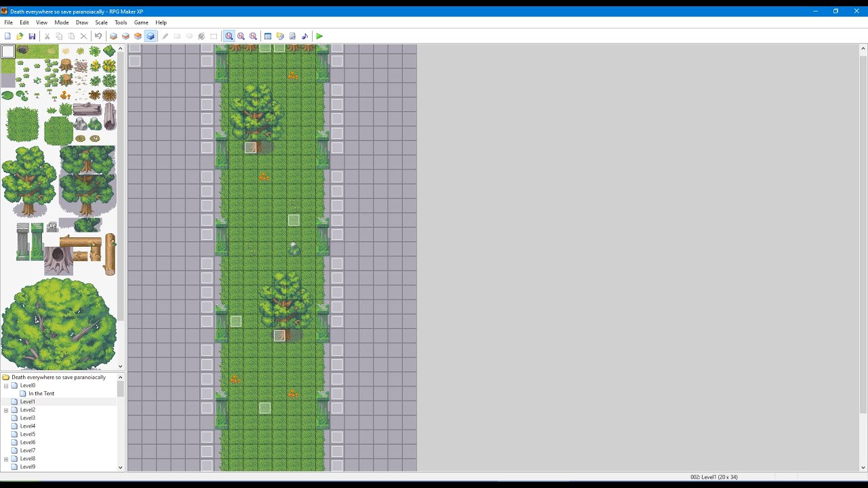
Task: Collapse the Level0 tree node
Action: pos(6,386)
